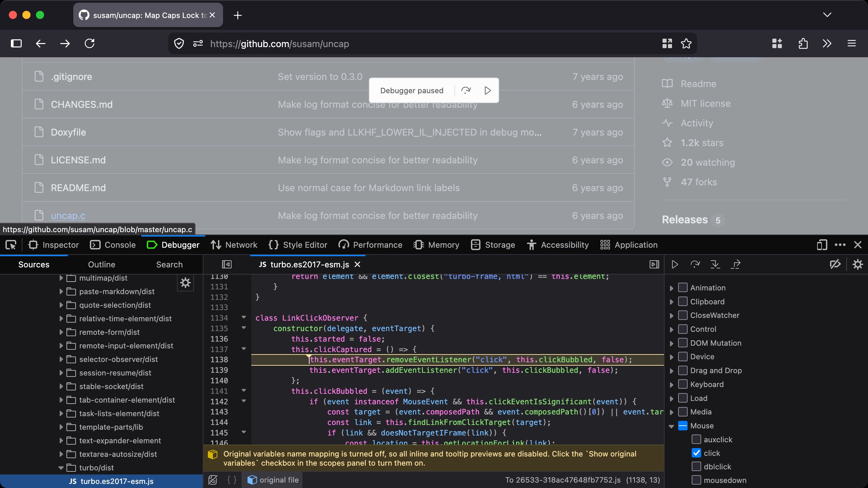Expand the paste-markdown/dist folder
Screen dimensions: 868x488
coord(61,291)
